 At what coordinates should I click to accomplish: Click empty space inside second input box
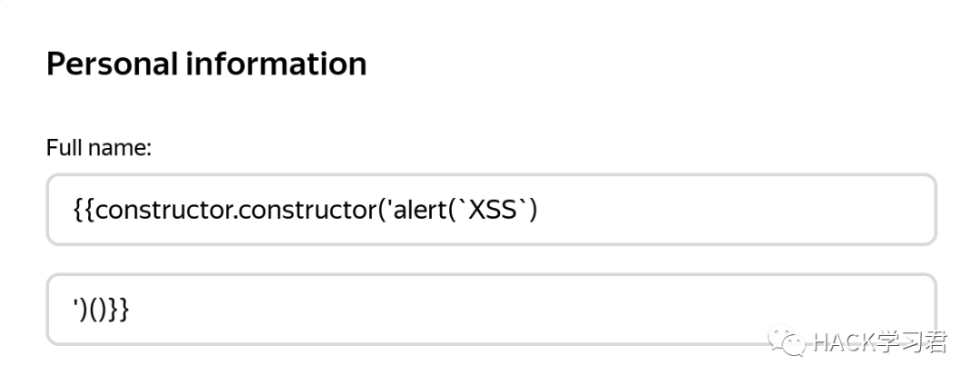454,310
